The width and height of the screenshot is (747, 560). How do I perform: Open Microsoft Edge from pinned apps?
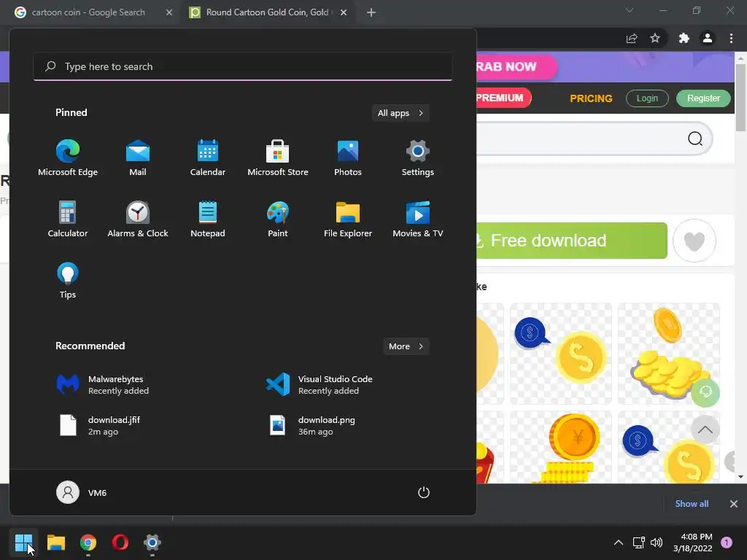click(x=68, y=158)
